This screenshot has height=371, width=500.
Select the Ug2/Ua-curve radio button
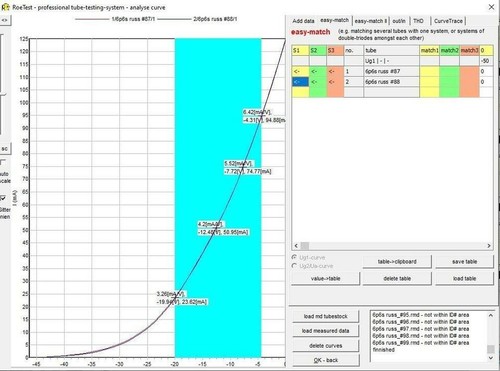coord(294,266)
